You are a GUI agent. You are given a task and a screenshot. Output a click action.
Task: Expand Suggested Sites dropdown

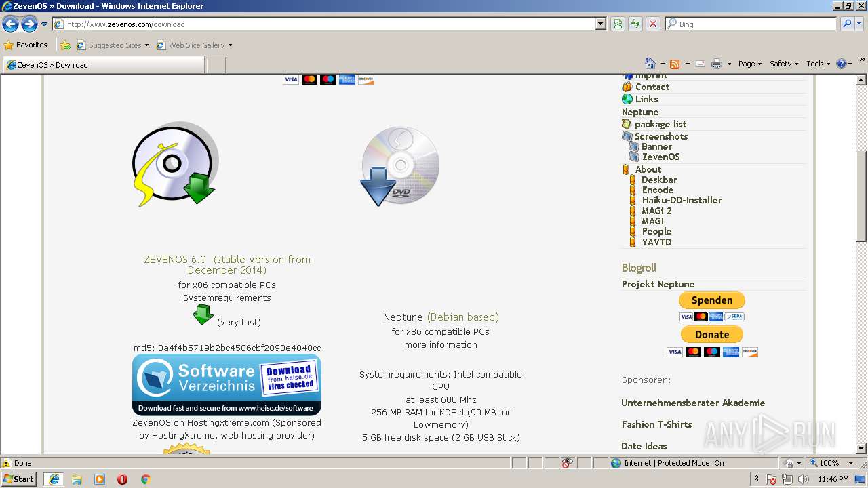tap(146, 45)
